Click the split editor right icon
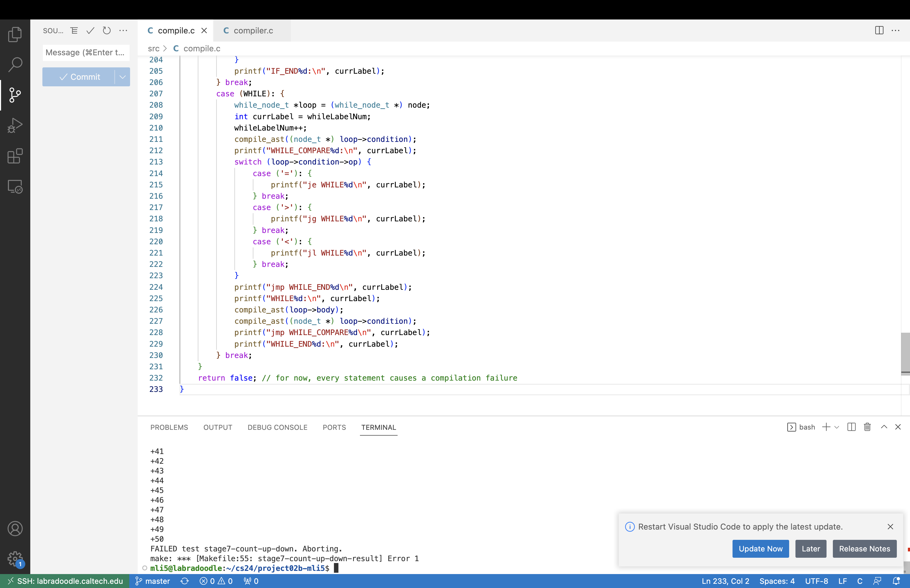This screenshot has width=910, height=588. pos(879,31)
